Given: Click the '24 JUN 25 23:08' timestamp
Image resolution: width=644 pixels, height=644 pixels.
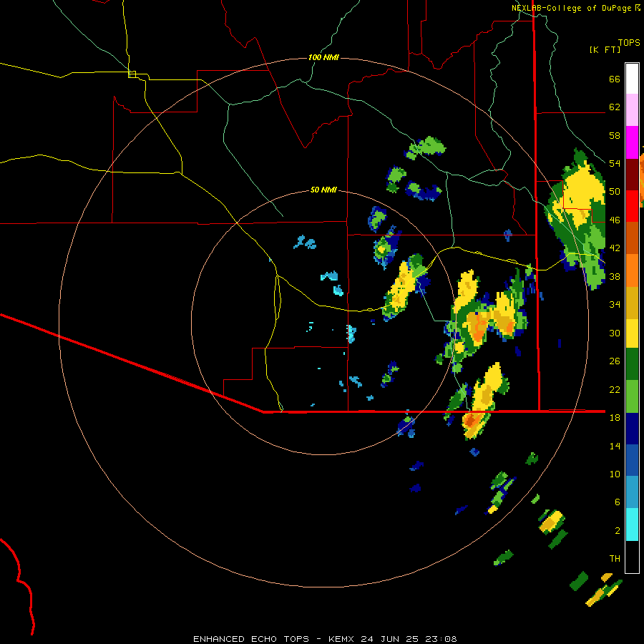Looking at the screenshot, I should 409,639.
